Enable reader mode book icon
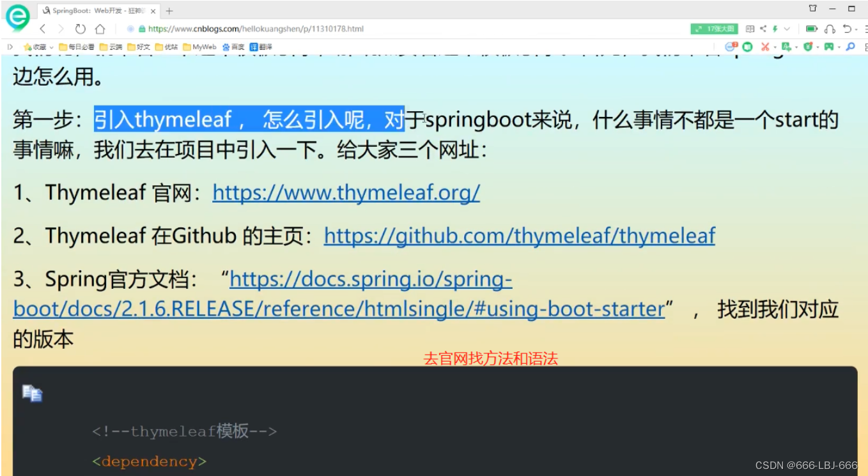The height and width of the screenshot is (476, 868). [750, 29]
